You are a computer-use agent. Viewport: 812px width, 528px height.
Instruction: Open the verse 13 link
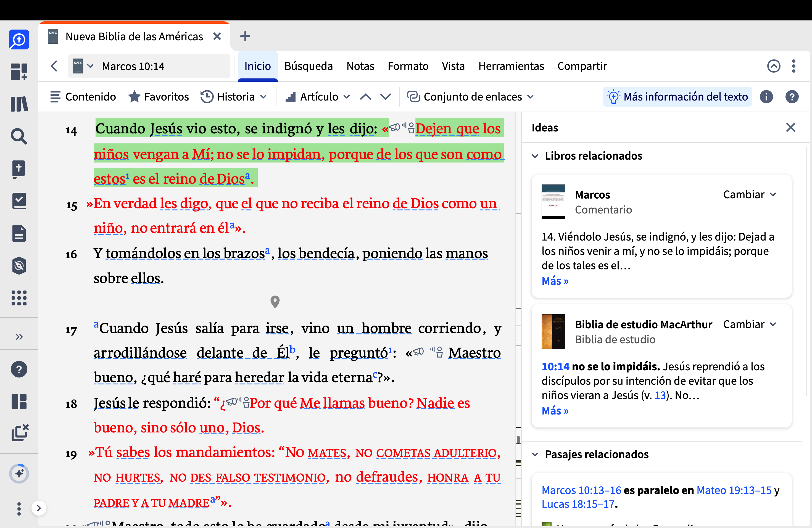point(660,395)
